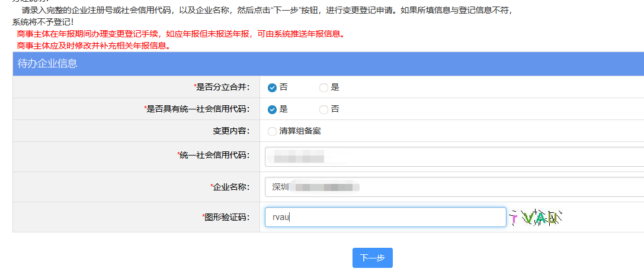Choose 否 for 是否具有统一社会信用代码

pos(323,109)
